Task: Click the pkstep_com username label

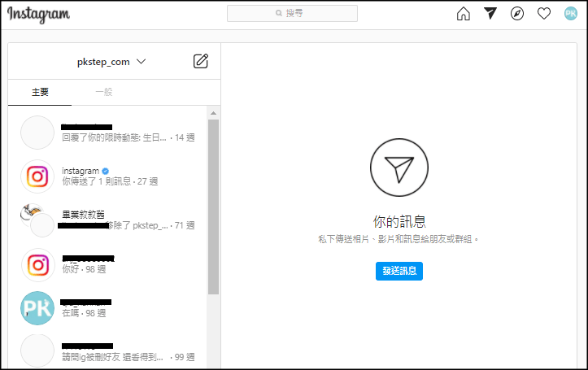Action: click(103, 62)
